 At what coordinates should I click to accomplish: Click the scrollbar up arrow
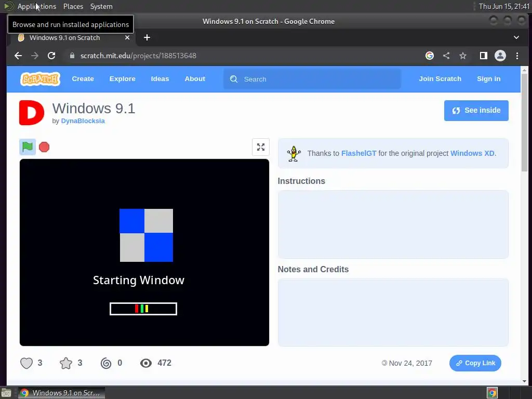(524, 70)
